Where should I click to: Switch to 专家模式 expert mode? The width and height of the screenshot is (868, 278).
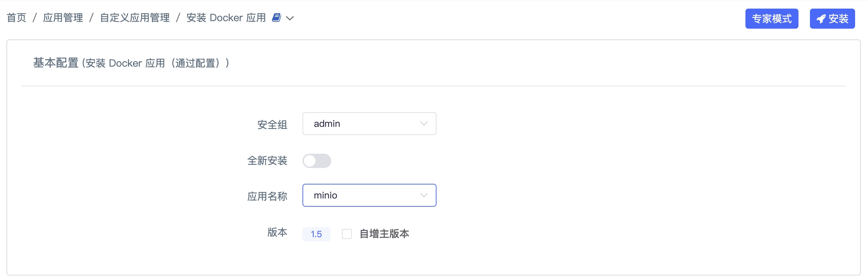click(772, 19)
